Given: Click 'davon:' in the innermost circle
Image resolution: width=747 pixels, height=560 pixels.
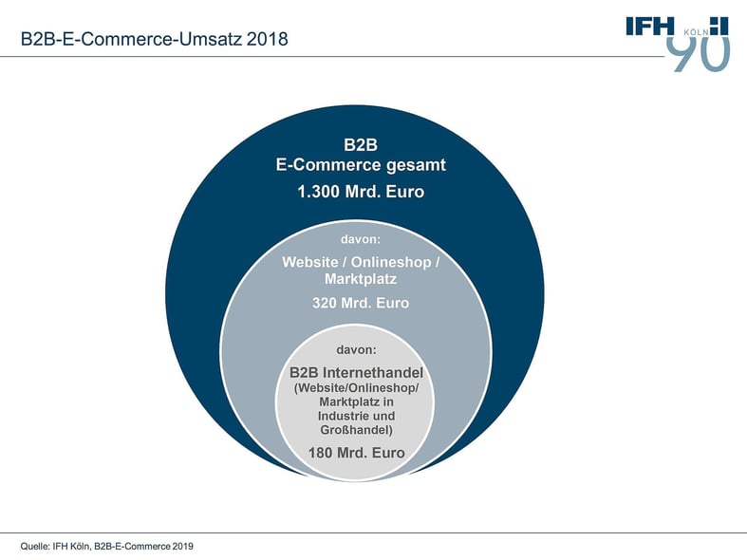Looking at the screenshot, I should coord(356,349).
